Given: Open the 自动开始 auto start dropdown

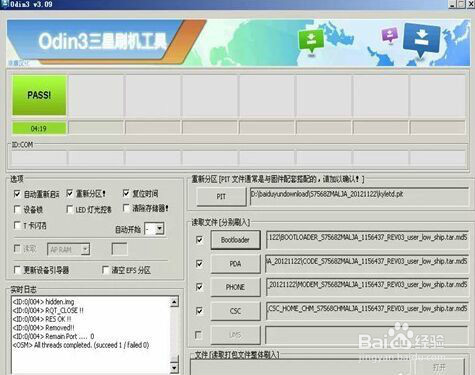Looking at the screenshot, I should pyautogui.click(x=160, y=229).
